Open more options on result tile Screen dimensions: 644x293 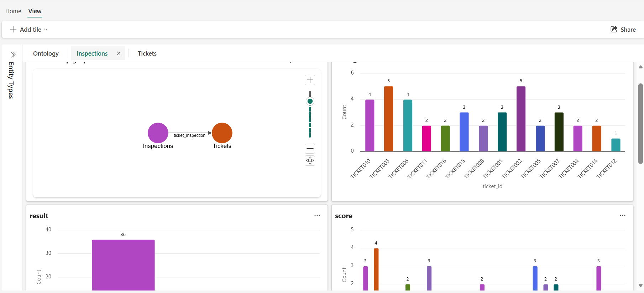coord(317,215)
